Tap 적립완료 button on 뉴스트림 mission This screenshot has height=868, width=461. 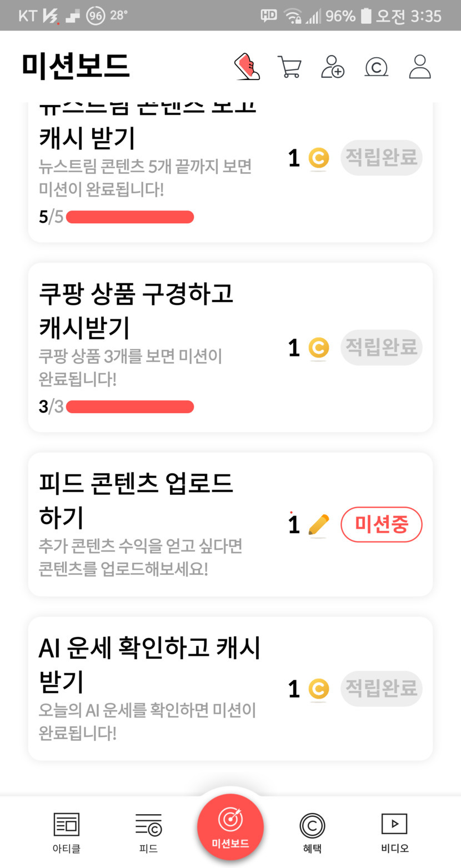point(381,158)
